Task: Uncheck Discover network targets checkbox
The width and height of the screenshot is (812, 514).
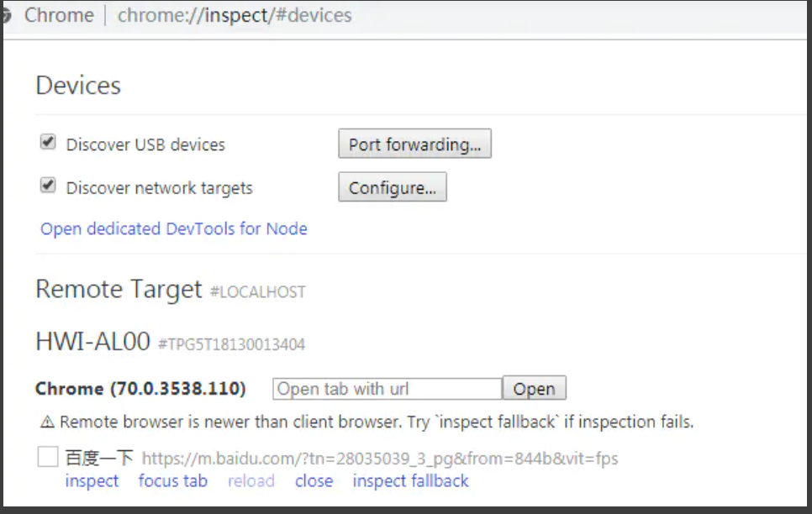Action: pyautogui.click(x=48, y=185)
